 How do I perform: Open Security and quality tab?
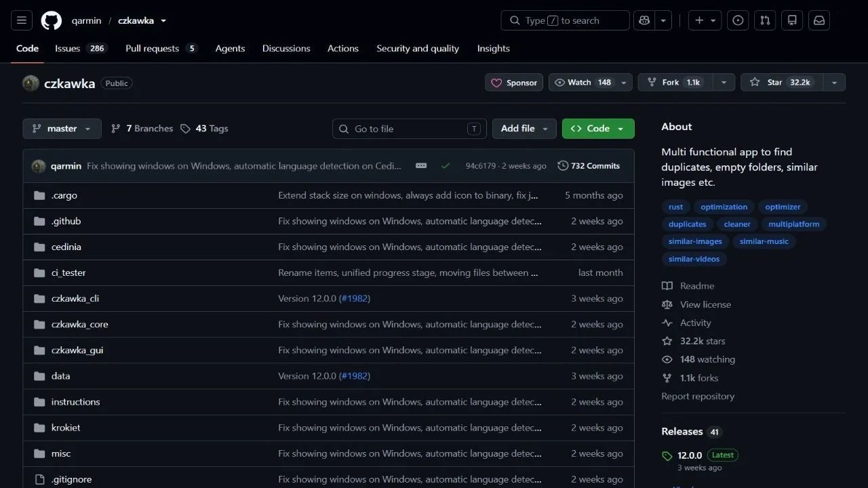pos(418,49)
